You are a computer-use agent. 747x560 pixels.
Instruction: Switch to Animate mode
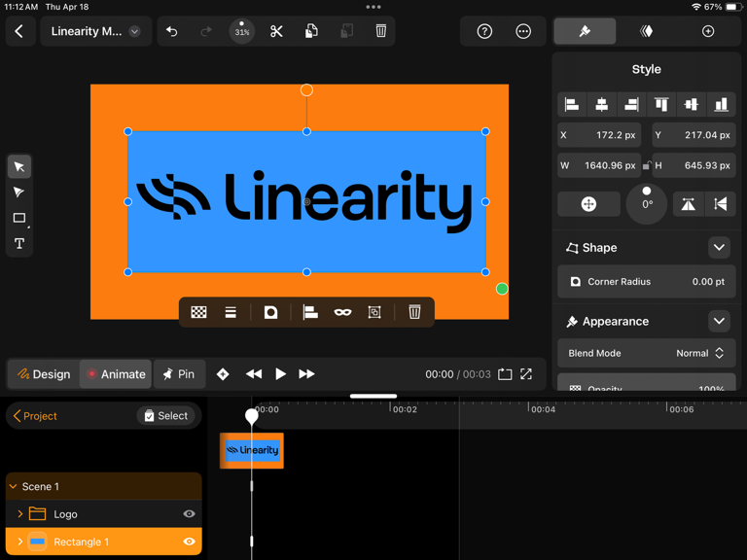pyautogui.click(x=116, y=374)
